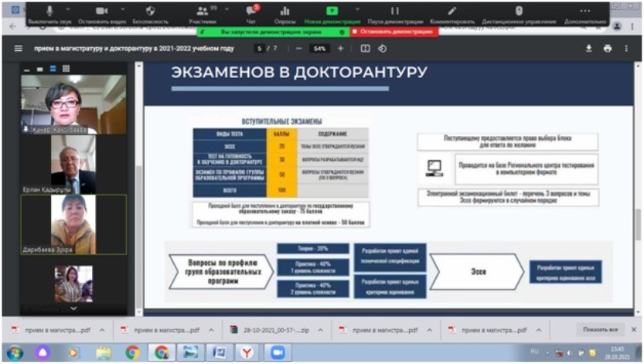Image resolution: width=644 pixels, height=364 pixels.
Task: Expand options for the downloaded zip file
Action: 321,330
